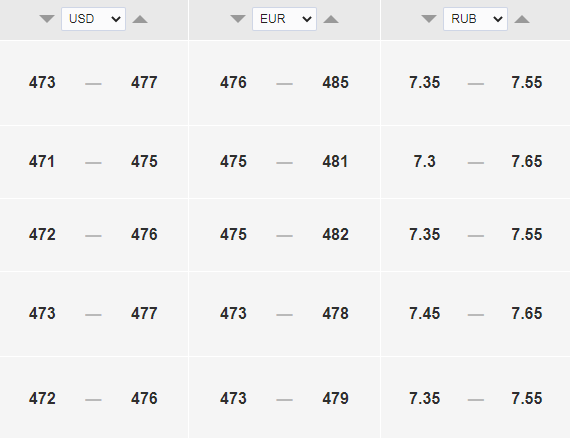Sort EUR column descending with down arrow

pos(238,19)
